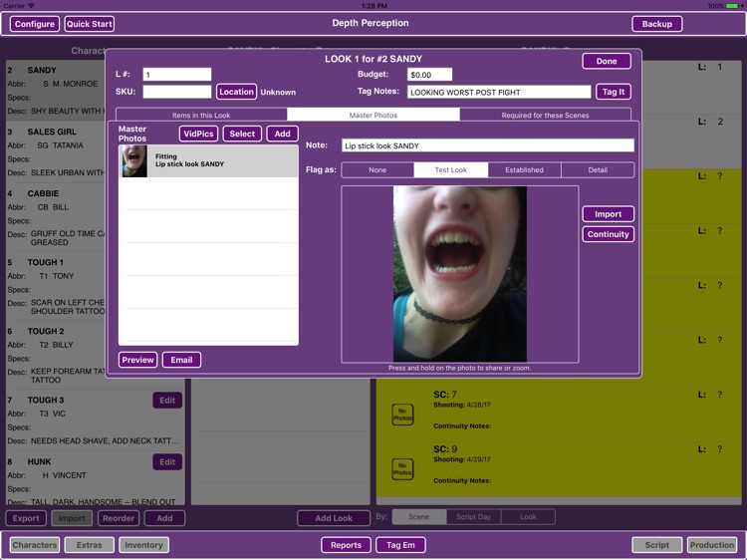747x560 pixels.
Task: Open the Production section
Action: pos(712,545)
